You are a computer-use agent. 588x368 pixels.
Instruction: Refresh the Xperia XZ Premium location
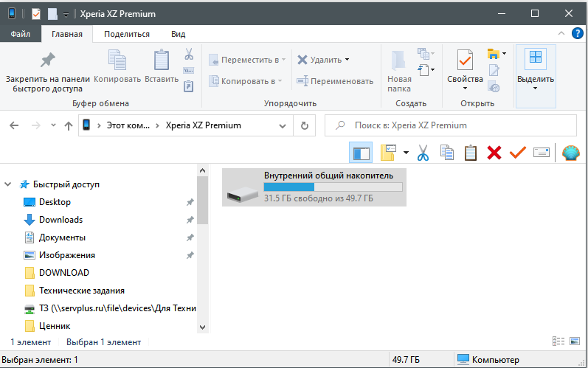pos(305,125)
